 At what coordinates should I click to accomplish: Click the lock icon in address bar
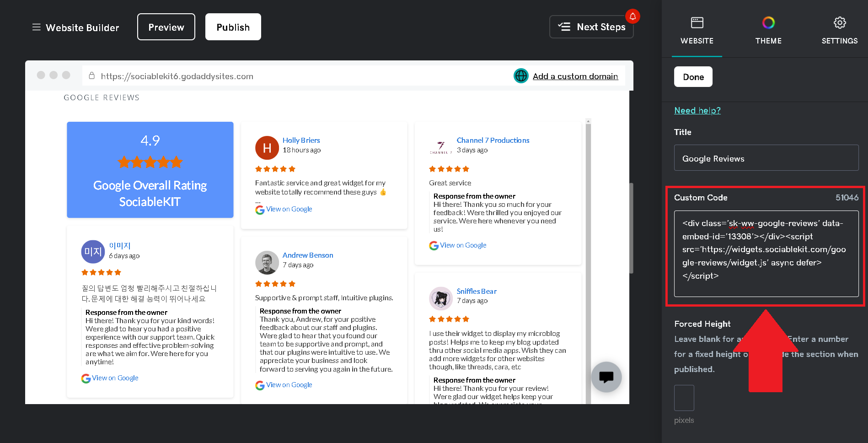point(91,76)
